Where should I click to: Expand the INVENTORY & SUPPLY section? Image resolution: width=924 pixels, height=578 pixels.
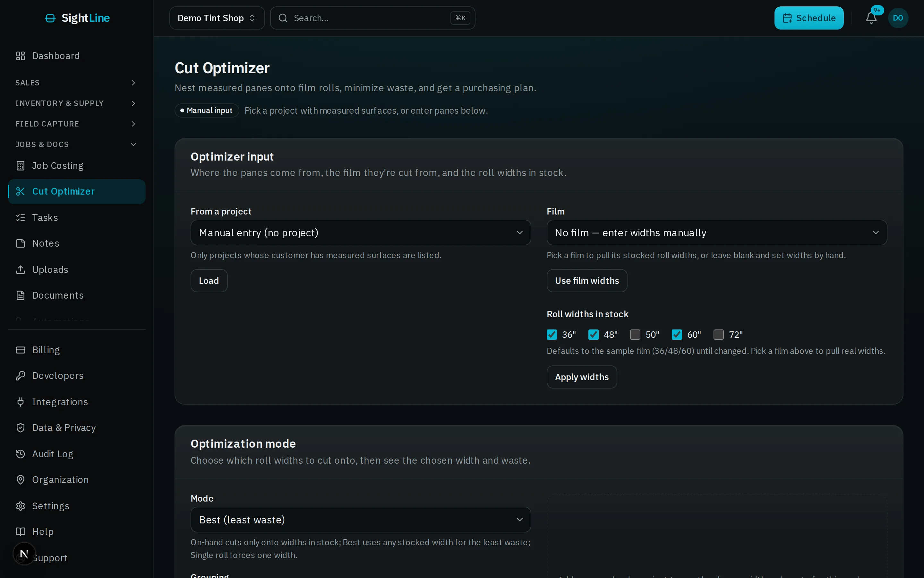click(x=76, y=103)
